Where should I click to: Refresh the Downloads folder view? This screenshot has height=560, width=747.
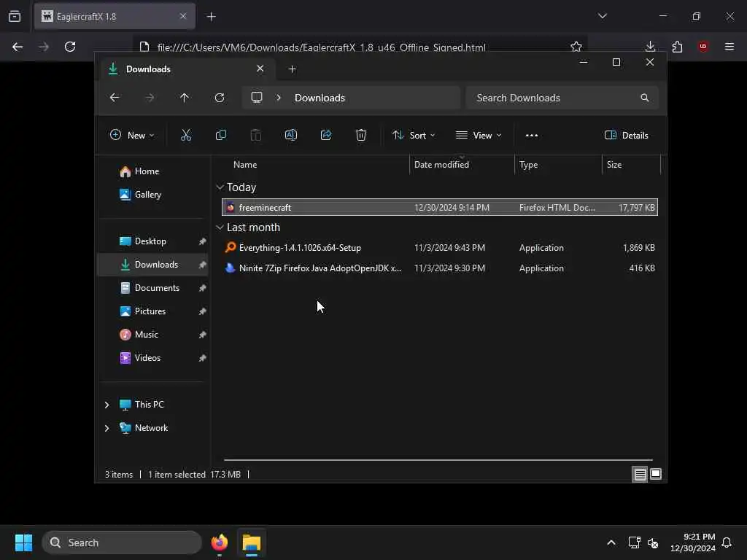[x=220, y=98]
